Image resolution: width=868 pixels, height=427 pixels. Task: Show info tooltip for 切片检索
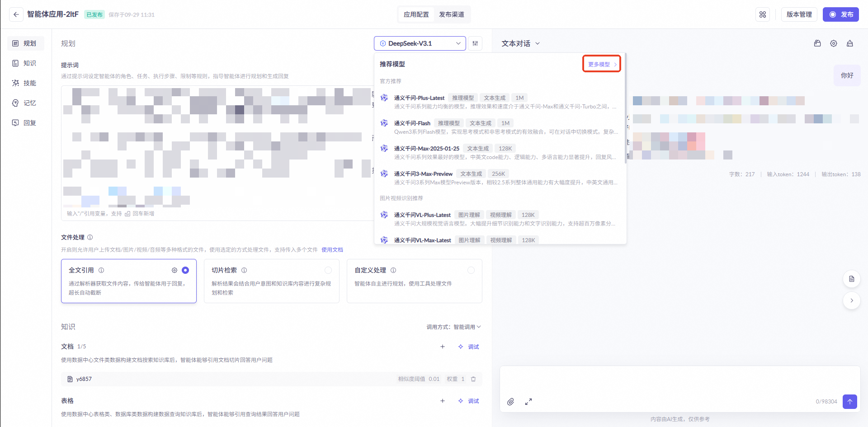tap(244, 270)
